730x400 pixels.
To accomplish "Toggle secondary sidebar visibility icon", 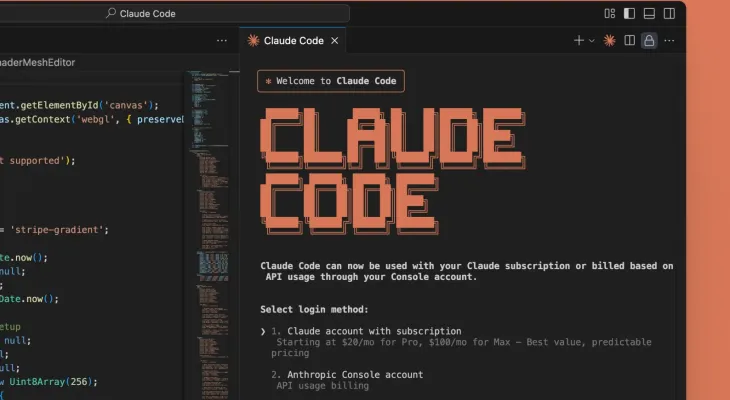I will click(669, 14).
